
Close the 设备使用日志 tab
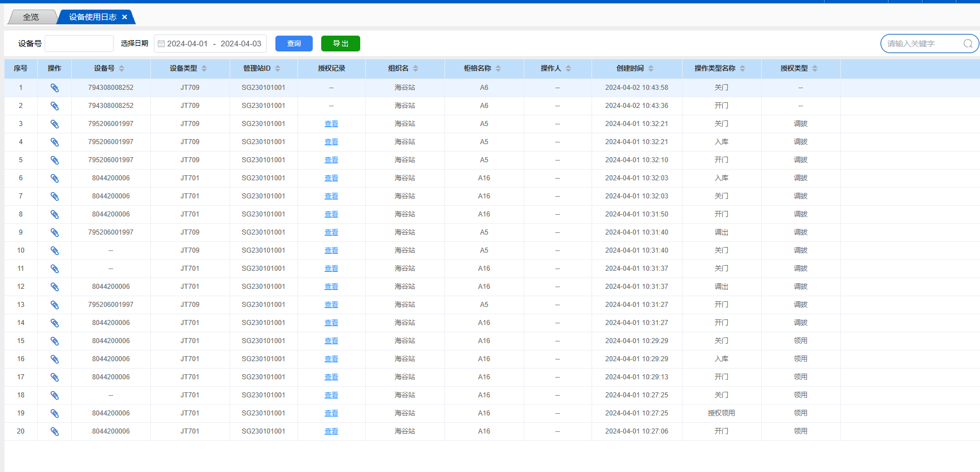tap(124, 17)
